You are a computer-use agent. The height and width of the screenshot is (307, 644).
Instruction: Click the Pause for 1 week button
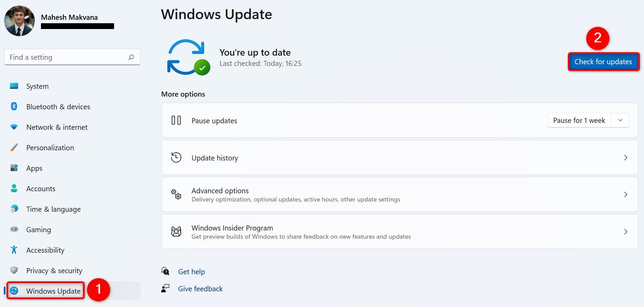(x=579, y=120)
